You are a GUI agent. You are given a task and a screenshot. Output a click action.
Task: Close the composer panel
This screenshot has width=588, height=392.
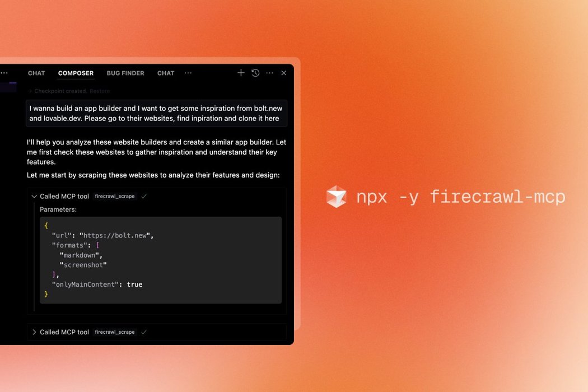pos(284,73)
